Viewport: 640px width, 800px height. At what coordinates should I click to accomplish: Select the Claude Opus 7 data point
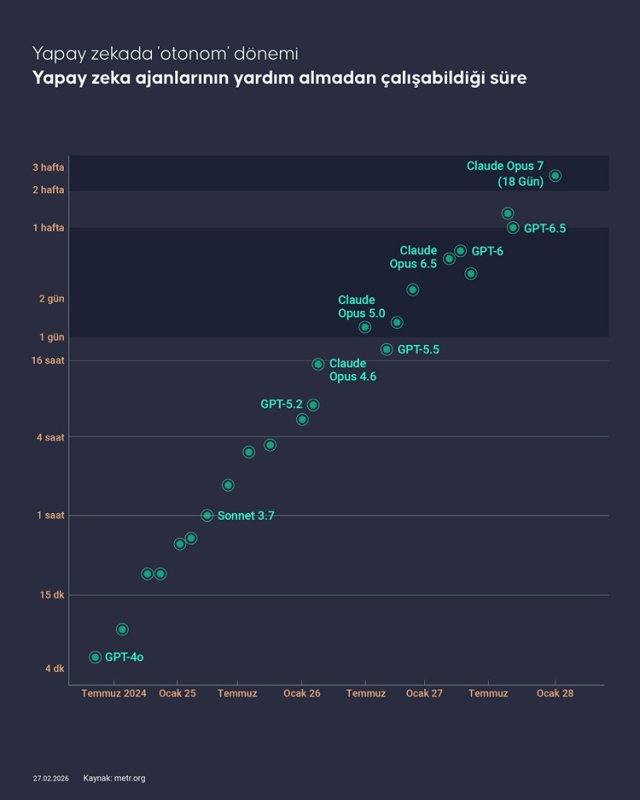click(555, 176)
